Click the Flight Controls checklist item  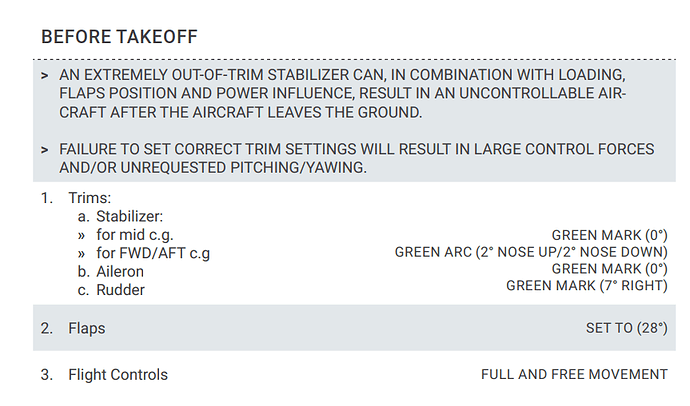pos(118,375)
